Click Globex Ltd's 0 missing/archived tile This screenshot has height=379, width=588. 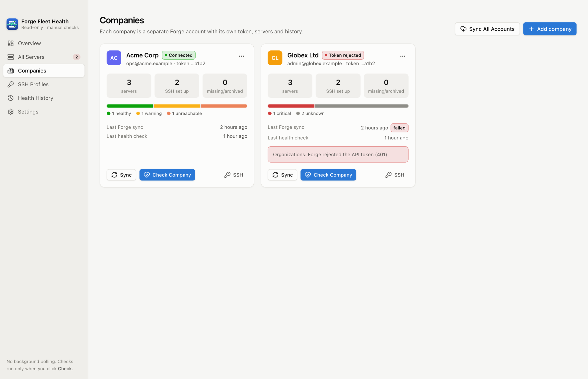click(386, 86)
